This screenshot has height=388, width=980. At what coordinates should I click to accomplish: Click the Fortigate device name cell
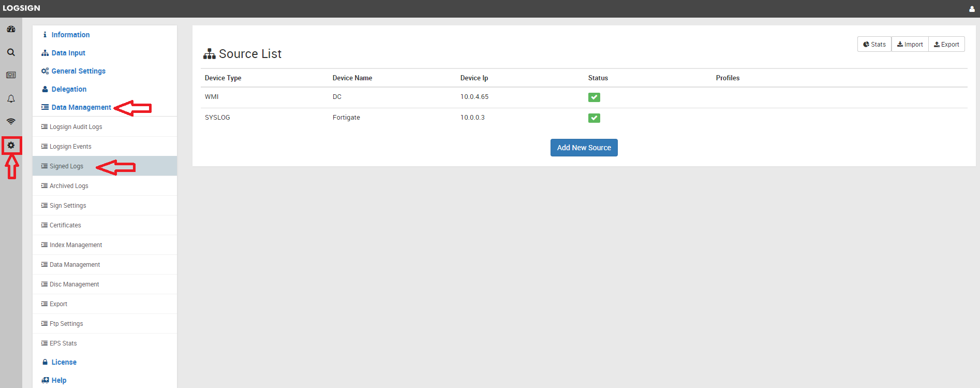[x=346, y=118]
